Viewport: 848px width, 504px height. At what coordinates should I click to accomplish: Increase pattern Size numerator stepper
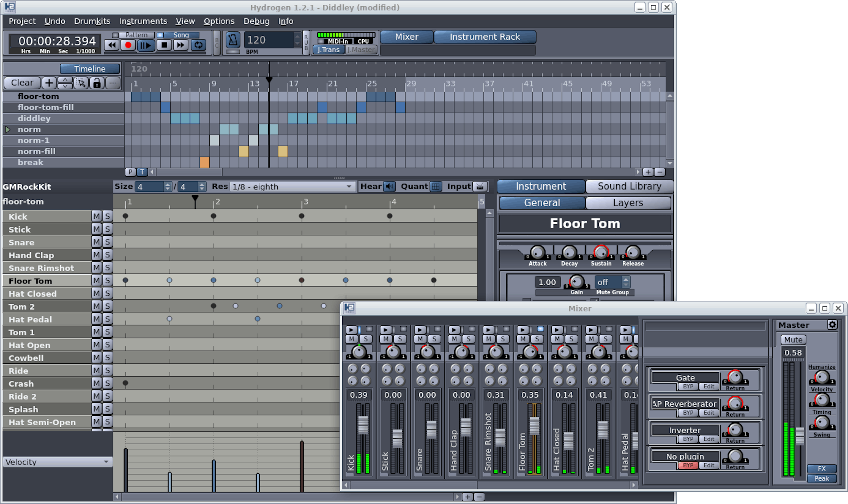click(x=167, y=184)
